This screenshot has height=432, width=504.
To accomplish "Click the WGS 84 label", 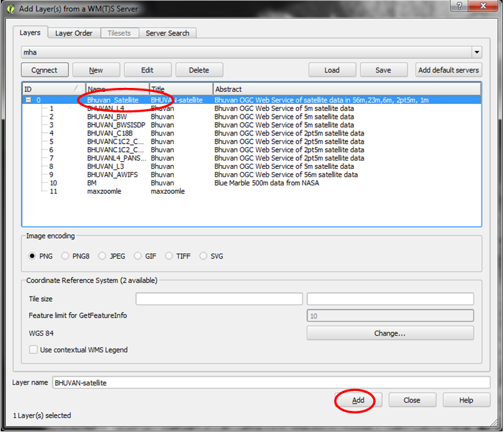I will point(41,333).
